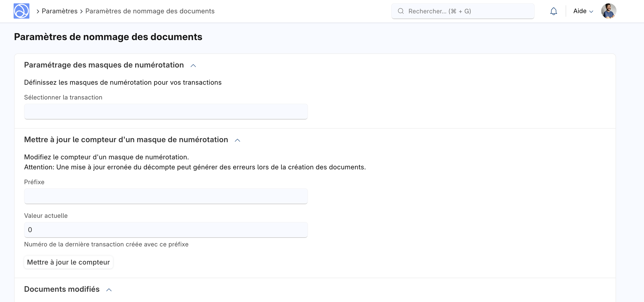Select the Documents modifiés heading
The image size is (644, 302).
(x=61, y=289)
